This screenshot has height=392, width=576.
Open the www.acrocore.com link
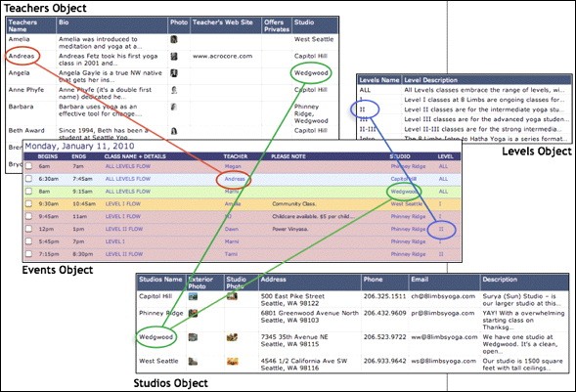(223, 56)
